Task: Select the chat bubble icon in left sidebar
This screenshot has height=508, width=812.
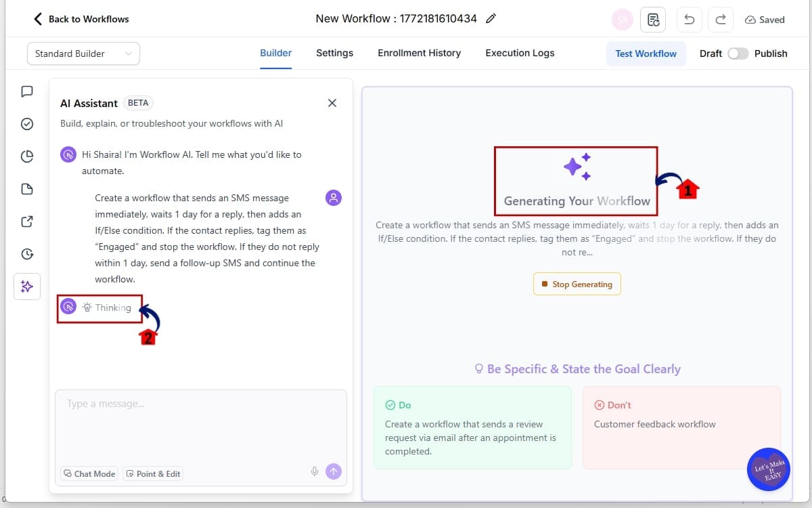Action: [26, 91]
